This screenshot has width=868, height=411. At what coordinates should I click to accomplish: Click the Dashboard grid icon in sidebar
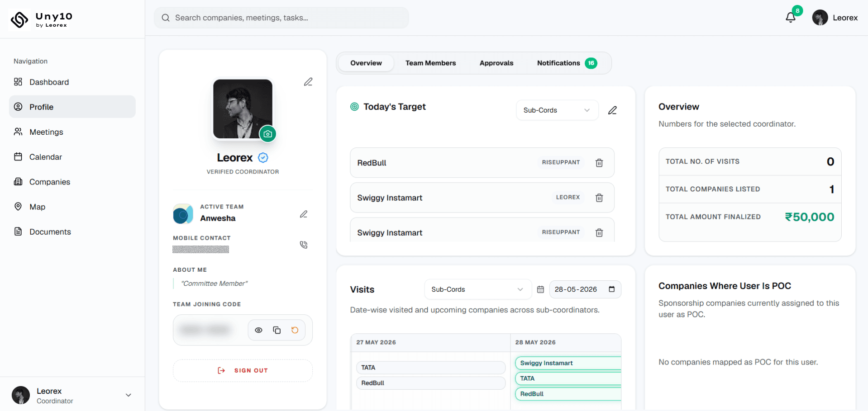point(18,82)
